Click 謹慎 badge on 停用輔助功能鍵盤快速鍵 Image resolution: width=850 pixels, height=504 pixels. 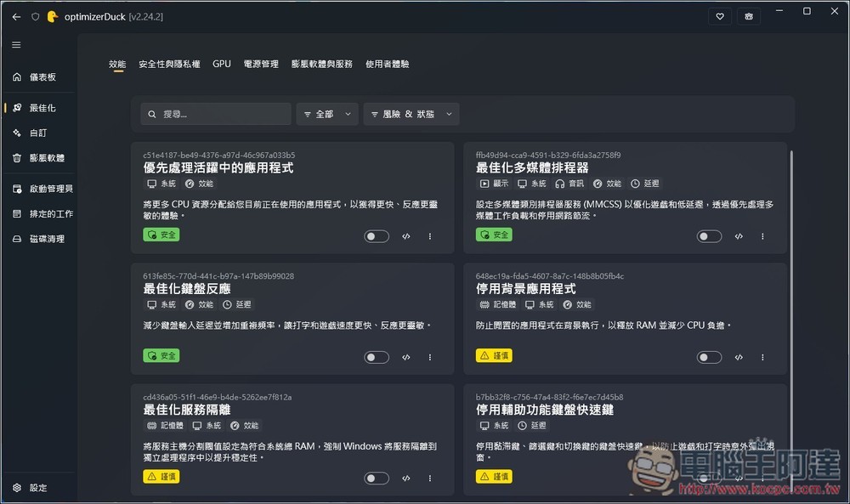[494, 476]
